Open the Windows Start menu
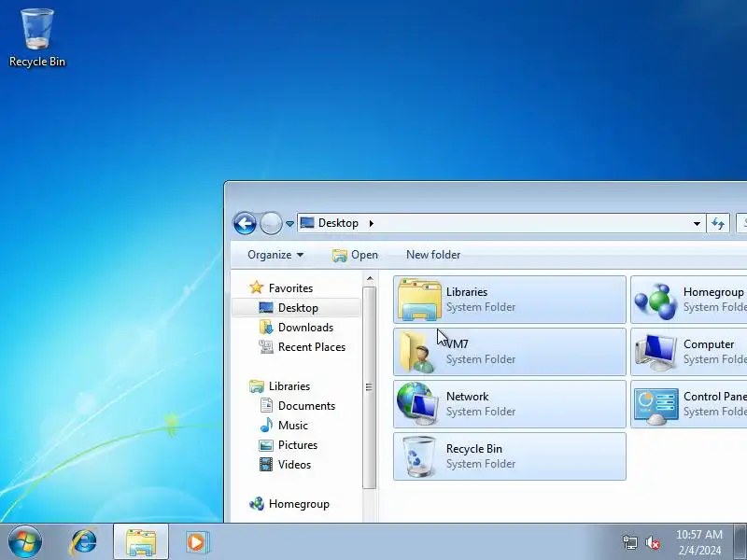 coord(25,541)
